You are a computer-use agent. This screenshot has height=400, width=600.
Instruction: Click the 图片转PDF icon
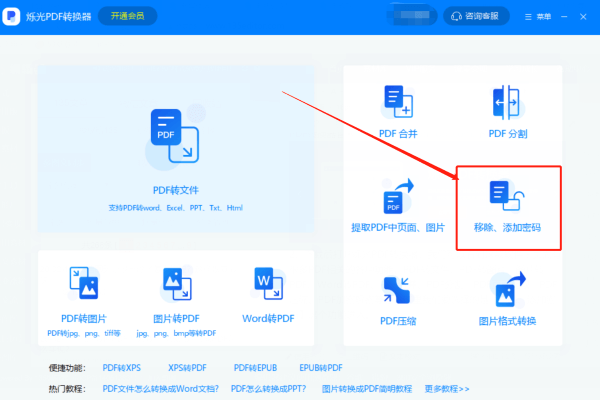pyautogui.click(x=177, y=284)
